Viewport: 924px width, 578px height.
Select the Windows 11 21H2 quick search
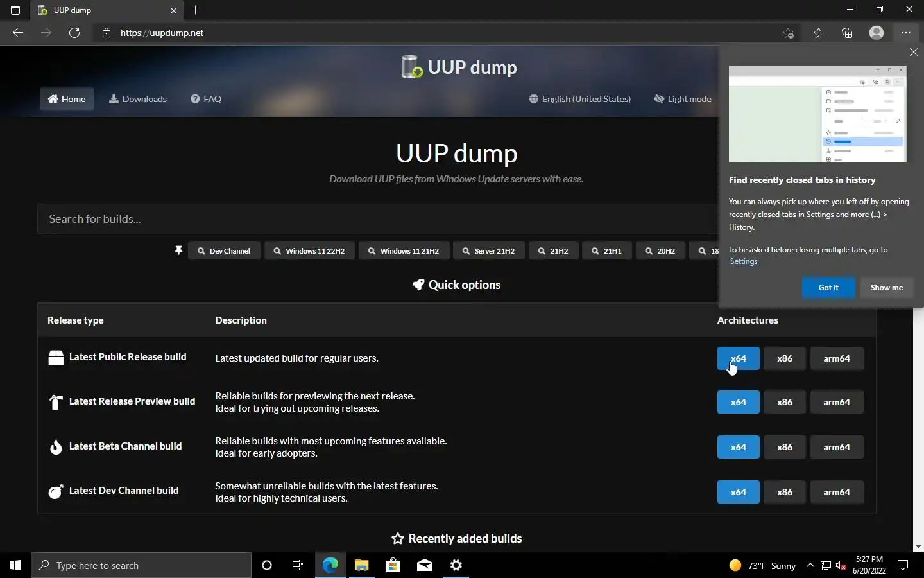coord(404,251)
